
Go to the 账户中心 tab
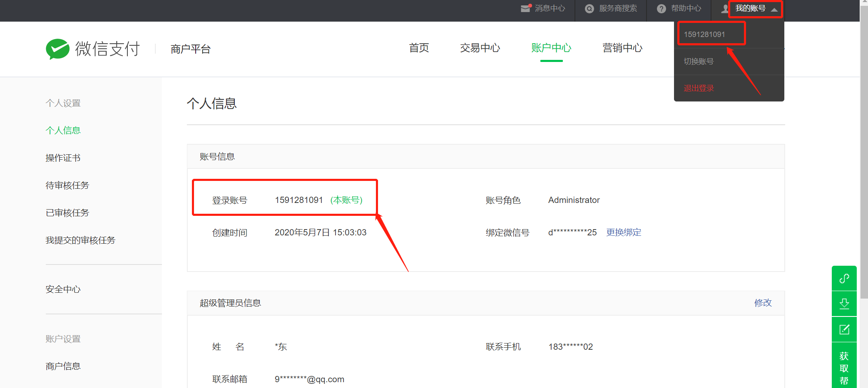click(551, 48)
